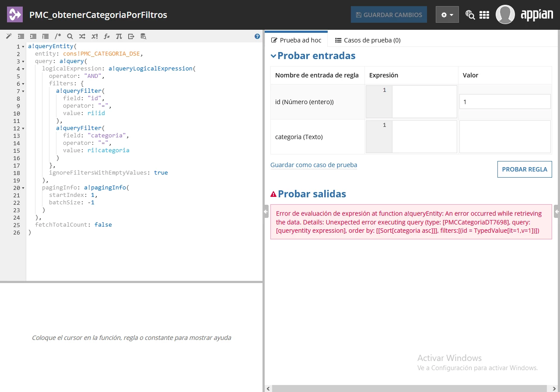Screen dimensions: 560x392
Task: Click the Appian designer object icon
Action: 14,15
